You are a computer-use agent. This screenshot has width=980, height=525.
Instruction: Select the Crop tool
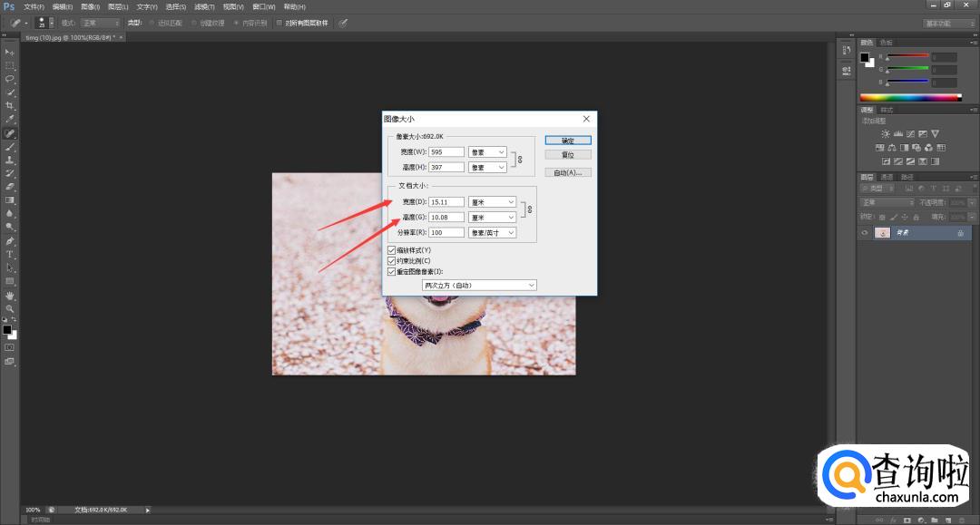[x=10, y=106]
